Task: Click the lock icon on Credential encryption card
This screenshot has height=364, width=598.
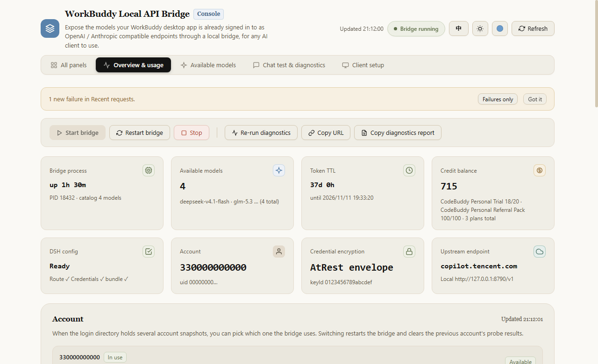Action: pyautogui.click(x=409, y=252)
